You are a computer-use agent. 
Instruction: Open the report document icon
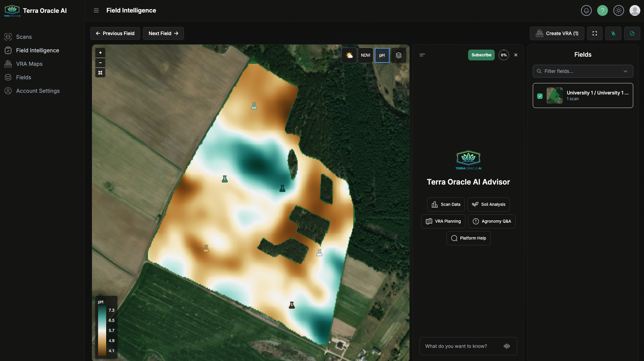point(633,33)
